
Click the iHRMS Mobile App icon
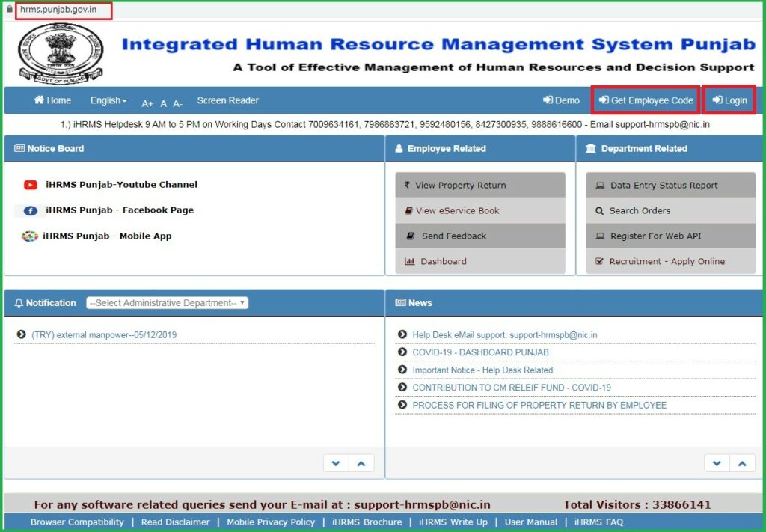point(30,236)
